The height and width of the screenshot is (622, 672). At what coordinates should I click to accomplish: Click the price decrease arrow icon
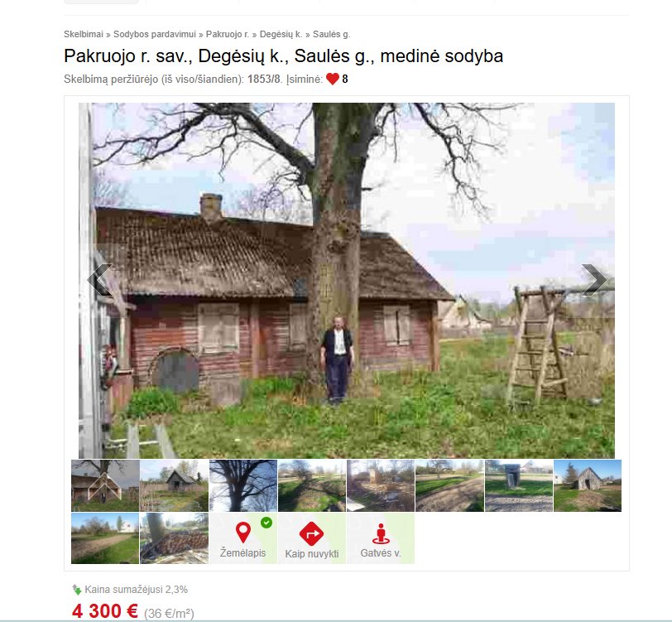(77, 590)
